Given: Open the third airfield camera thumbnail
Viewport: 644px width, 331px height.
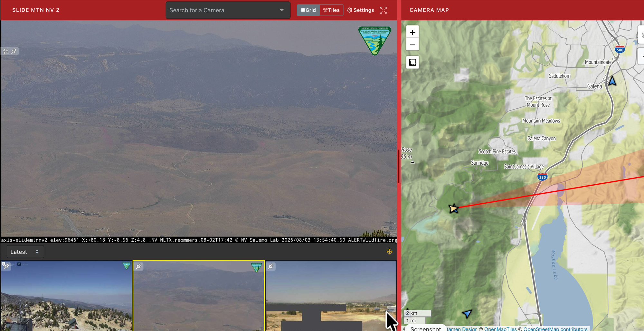Looking at the screenshot, I should tap(331, 296).
